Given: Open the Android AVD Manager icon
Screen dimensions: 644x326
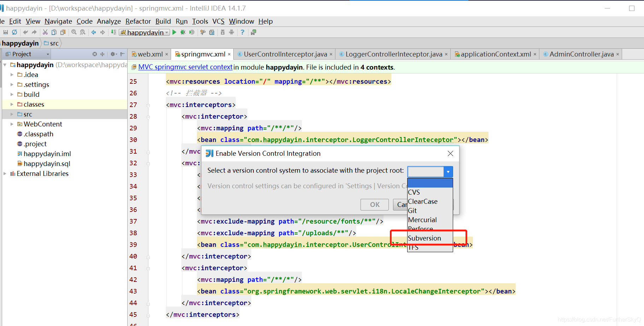Looking at the screenshot, I should tap(232, 32).
